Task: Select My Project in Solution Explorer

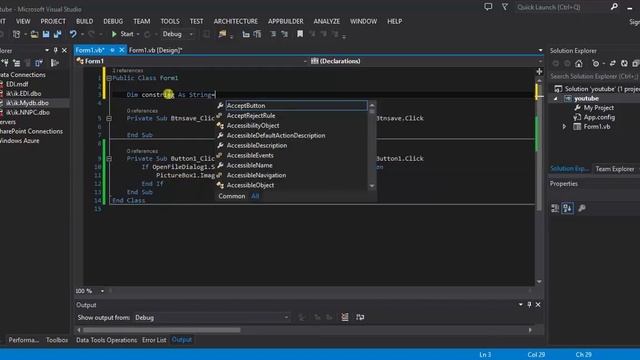Action: [598, 108]
